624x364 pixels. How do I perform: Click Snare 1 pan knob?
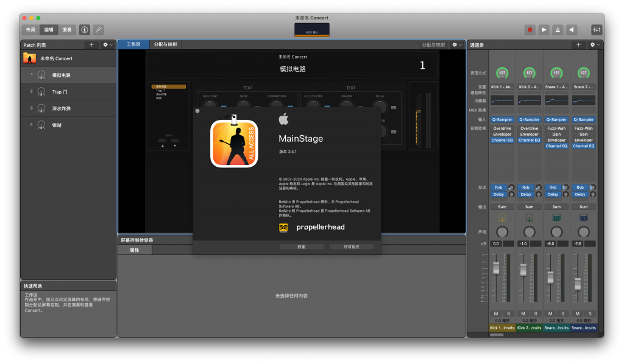coord(556,232)
